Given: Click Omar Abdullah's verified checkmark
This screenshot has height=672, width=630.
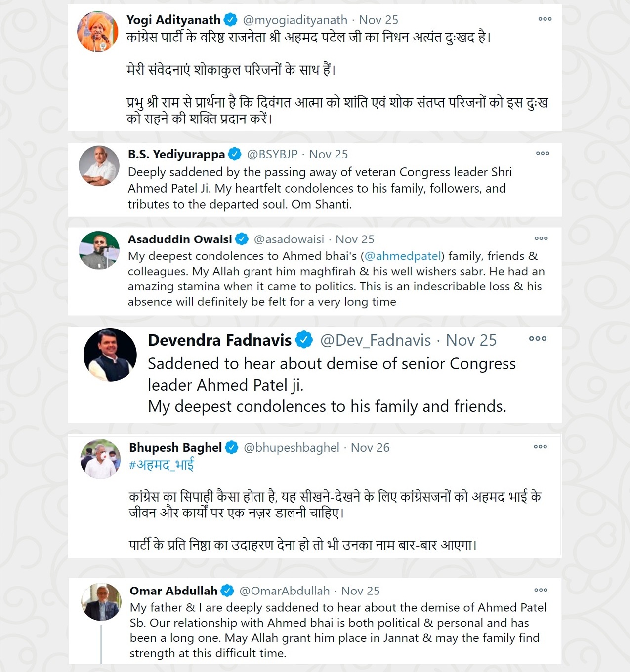Looking at the screenshot, I should click(227, 591).
